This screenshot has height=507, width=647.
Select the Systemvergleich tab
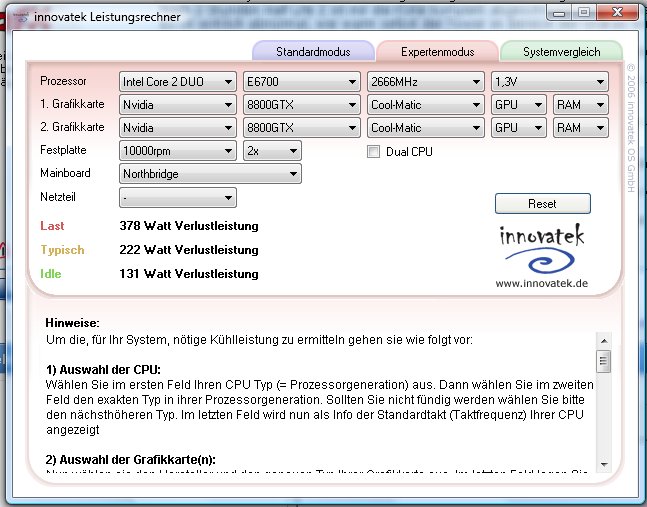tap(561, 52)
